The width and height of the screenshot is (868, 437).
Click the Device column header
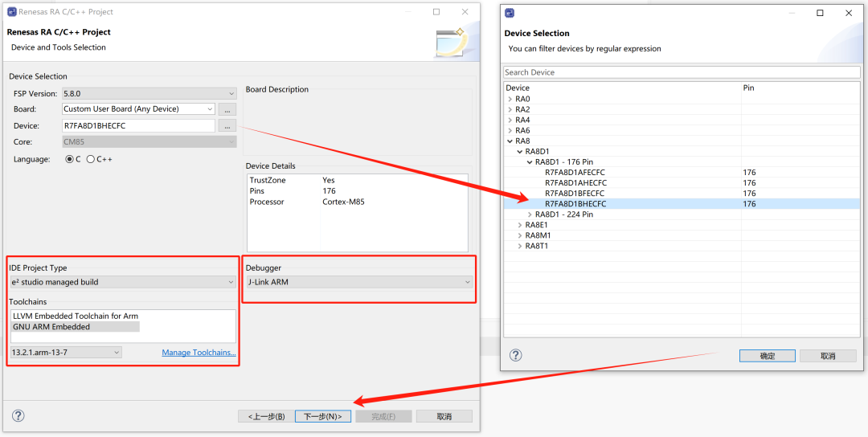[x=622, y=88]
